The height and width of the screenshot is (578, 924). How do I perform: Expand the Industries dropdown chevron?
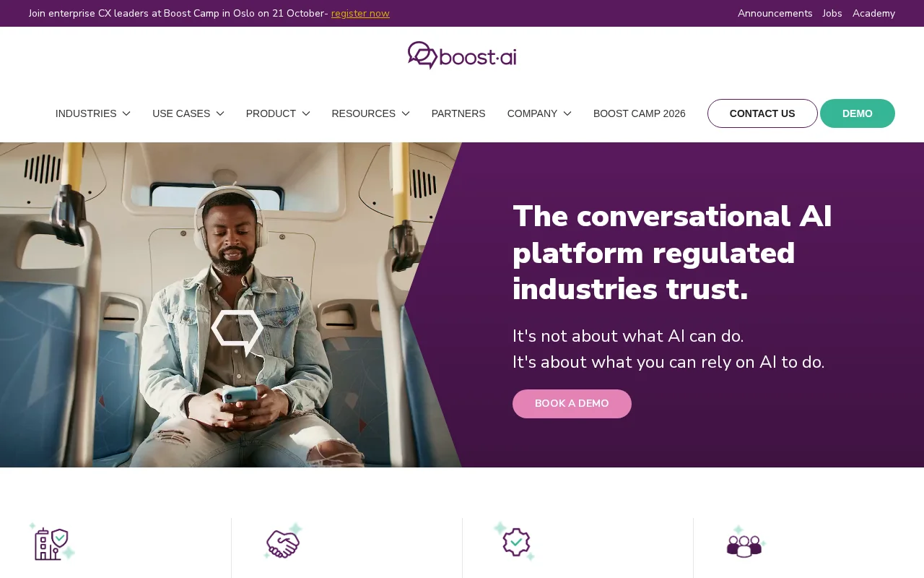(x=126, y=113)
